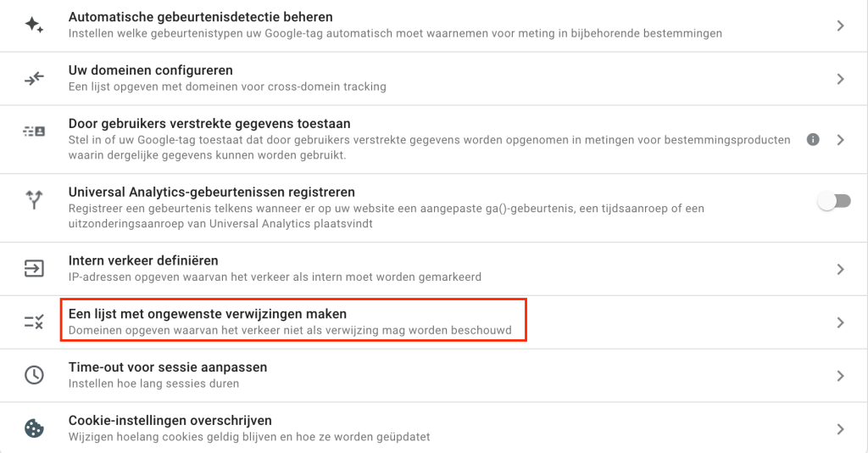This screenshot has width=868, height=453.
Task: Expand Automatische gebeurtenisdetectie beheren chevron
Action: point(840,25)
